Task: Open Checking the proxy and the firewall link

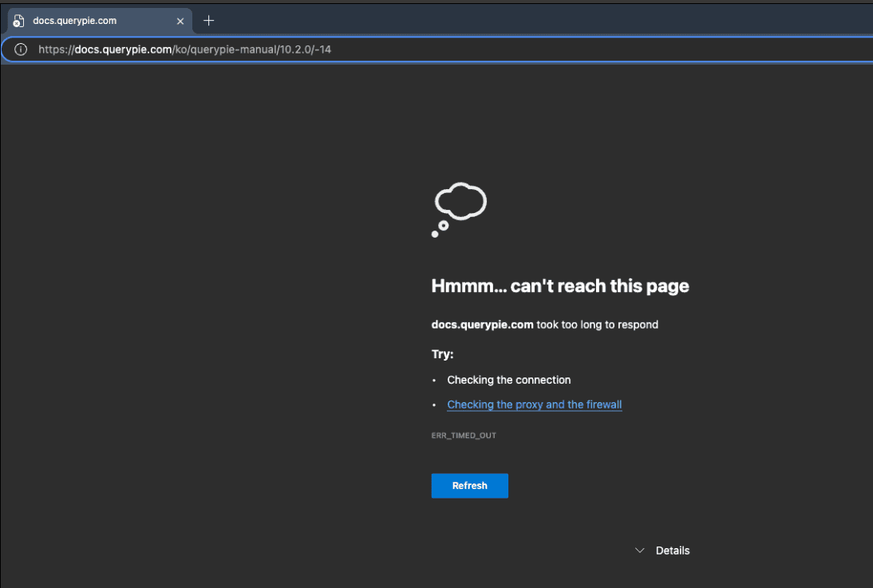Action: [534, 404]
